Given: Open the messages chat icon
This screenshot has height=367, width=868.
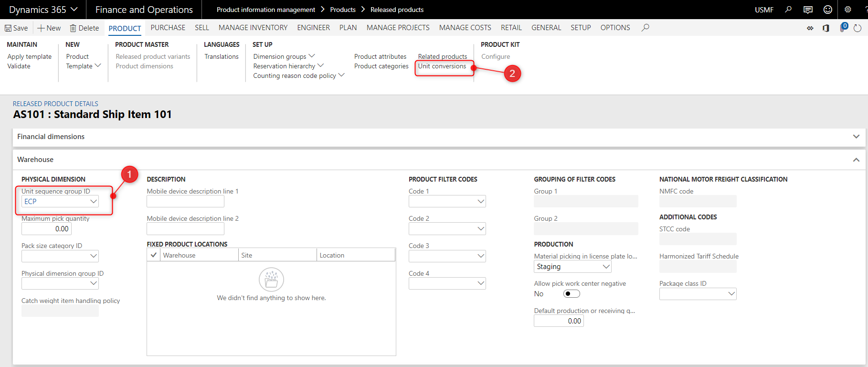Looking at the screenshot, I should pyautogui.click(x=808, y=10).
